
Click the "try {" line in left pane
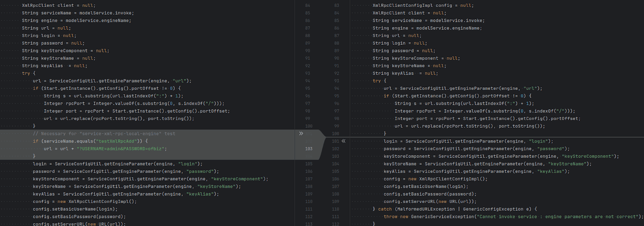coord(29,73)
